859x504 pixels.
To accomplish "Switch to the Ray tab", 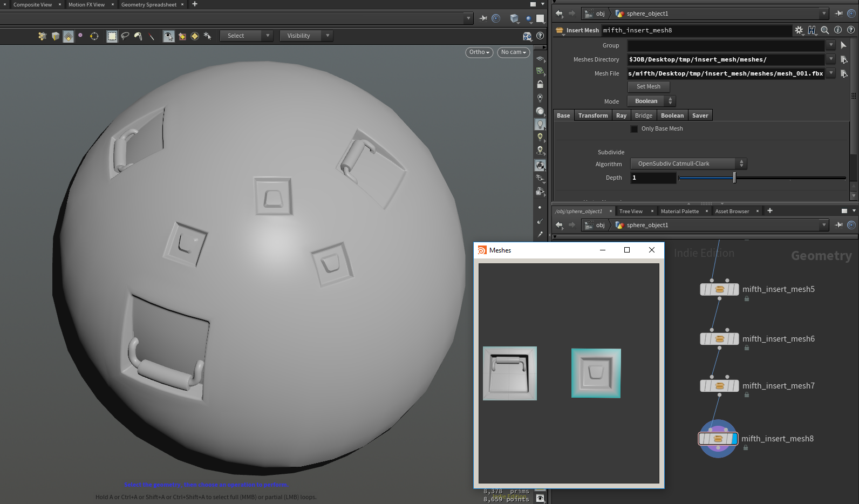I will point(622,115).
